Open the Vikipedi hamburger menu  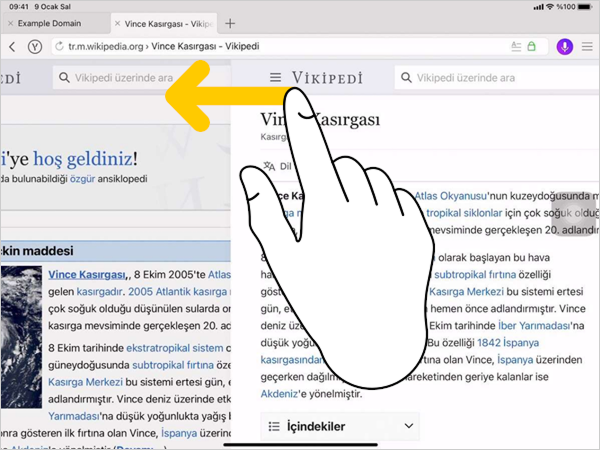[276, 77]
